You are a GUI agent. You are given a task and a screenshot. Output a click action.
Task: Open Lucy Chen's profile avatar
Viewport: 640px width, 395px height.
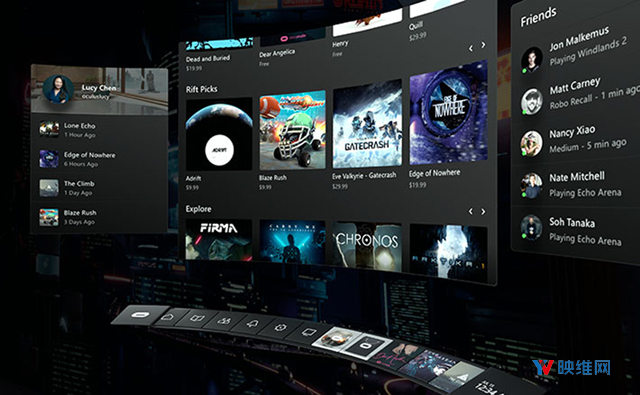point(58,89)
